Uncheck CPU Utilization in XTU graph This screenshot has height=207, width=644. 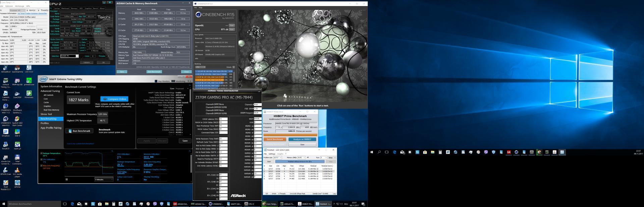click(42, 159)
